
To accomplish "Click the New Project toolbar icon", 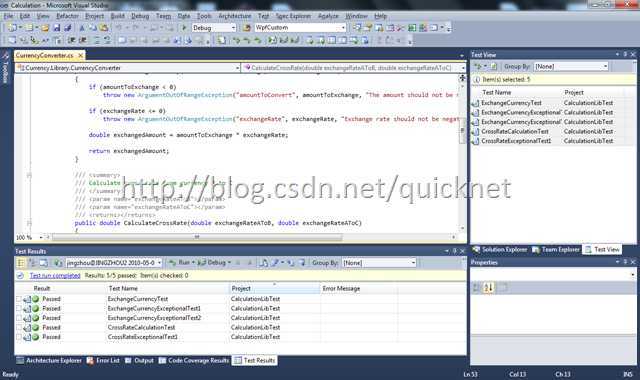I will click(12, 28).
